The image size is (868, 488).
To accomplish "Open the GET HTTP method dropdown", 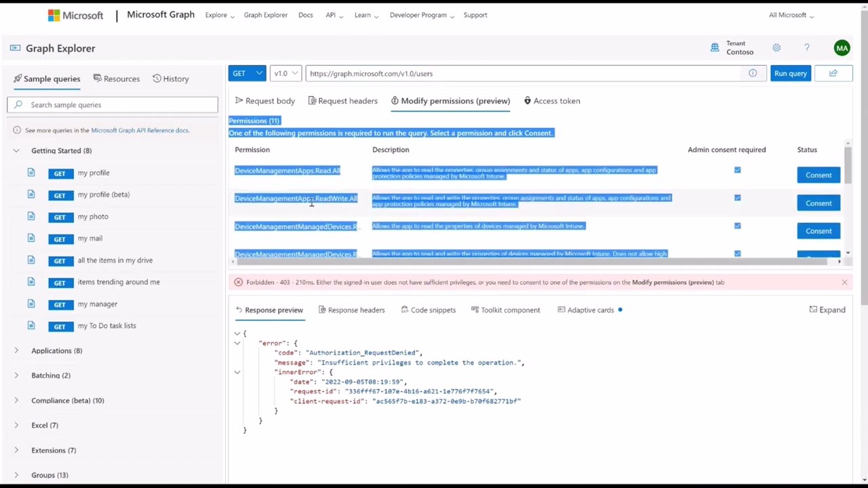I will click(247, 73).
